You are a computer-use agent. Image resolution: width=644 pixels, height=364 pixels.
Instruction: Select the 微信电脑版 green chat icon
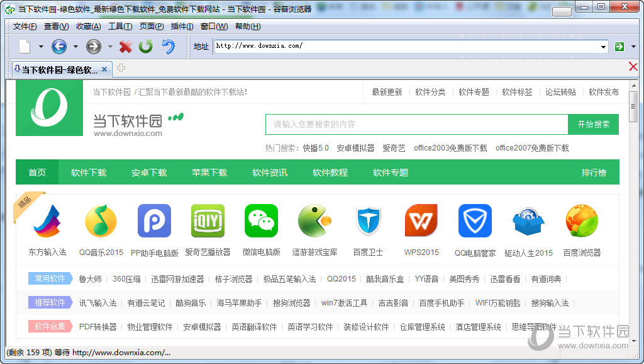[x=261, y=221]
